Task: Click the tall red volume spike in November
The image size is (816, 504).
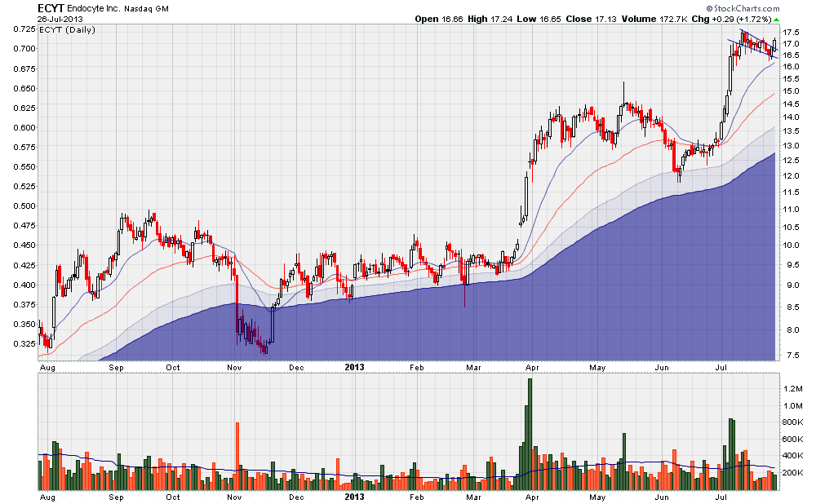Action: coord(237,456)
